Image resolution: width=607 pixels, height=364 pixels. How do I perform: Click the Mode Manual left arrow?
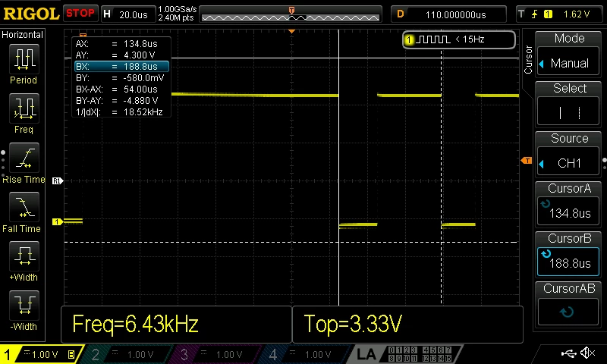coord(542,64)
